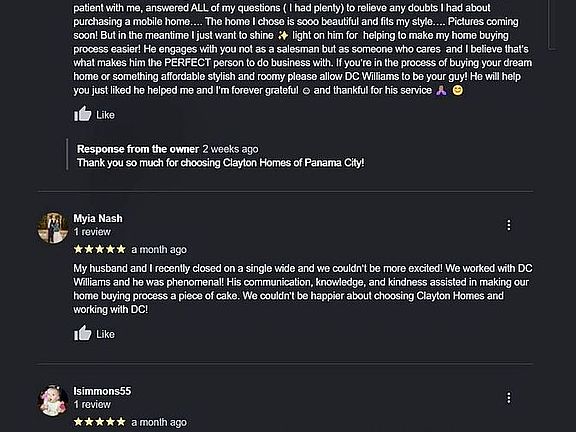Click the 'a month ago' timestamp on Myia Nash's review
The height and width of the screenshot is (432, 576).
point(159,250)
